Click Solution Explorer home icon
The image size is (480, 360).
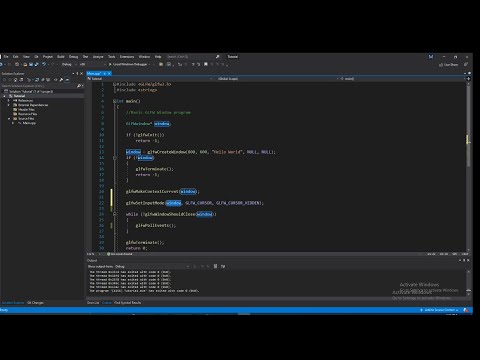(15, 80)
